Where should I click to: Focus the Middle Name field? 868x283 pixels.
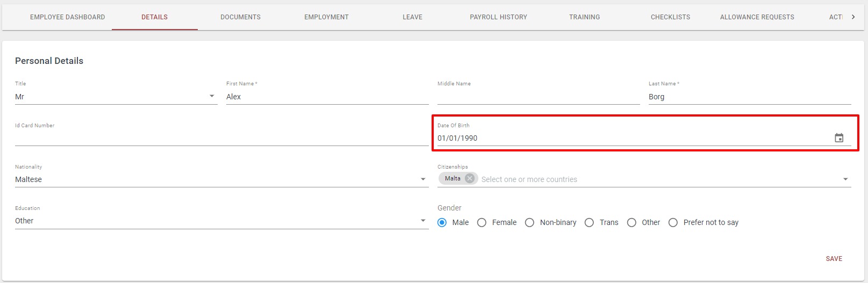click(539, 97)
